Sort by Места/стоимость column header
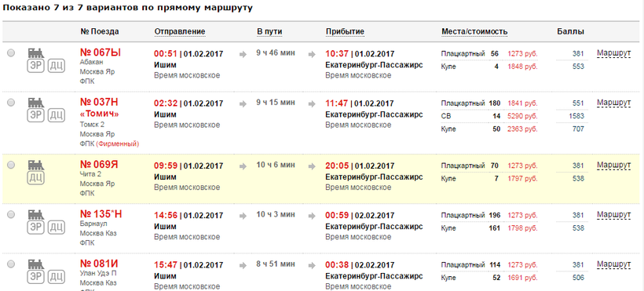This screenshot has height=291, width=644. [x=474, y=32]
